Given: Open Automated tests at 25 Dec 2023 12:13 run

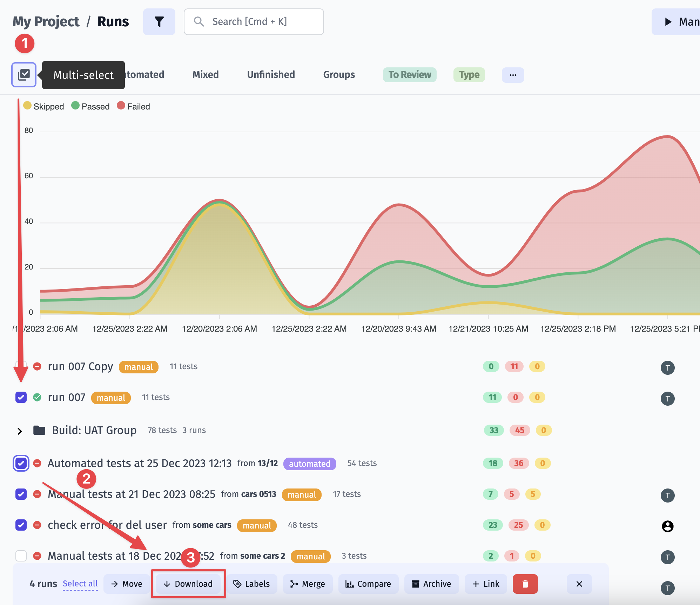Looking at the screenshot, I should tap(140, 463).
